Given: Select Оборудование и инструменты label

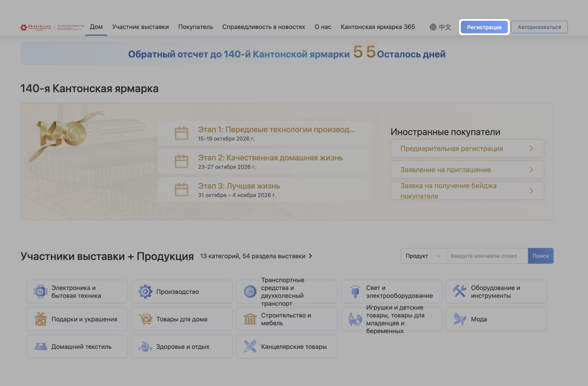Looking at the screenshot, I should pyautogui.click(x=495, y=292).
